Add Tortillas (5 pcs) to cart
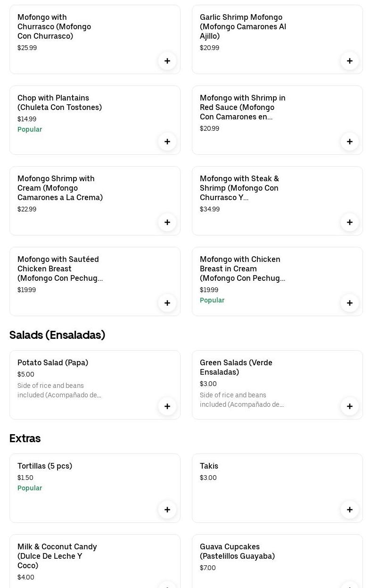 coord(167,510)
